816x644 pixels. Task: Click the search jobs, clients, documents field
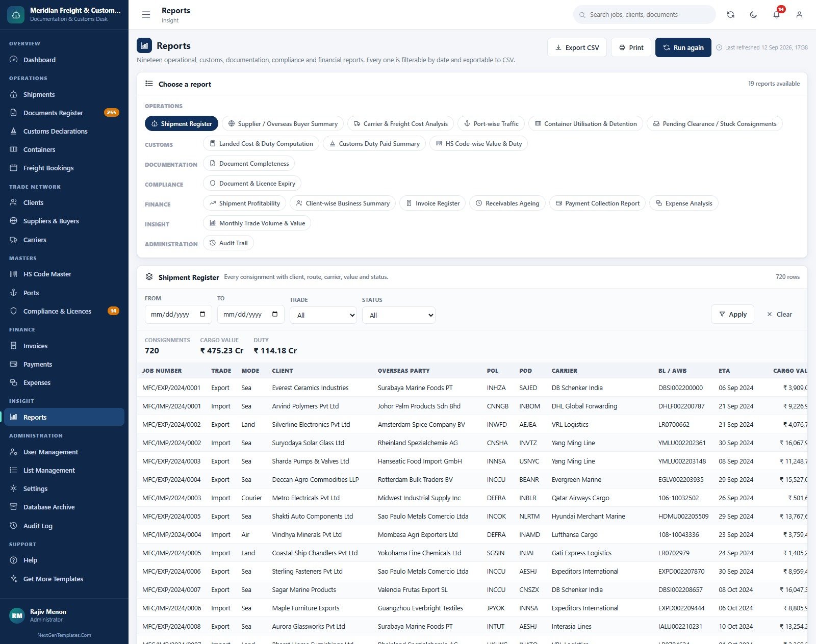pos(645,15)
